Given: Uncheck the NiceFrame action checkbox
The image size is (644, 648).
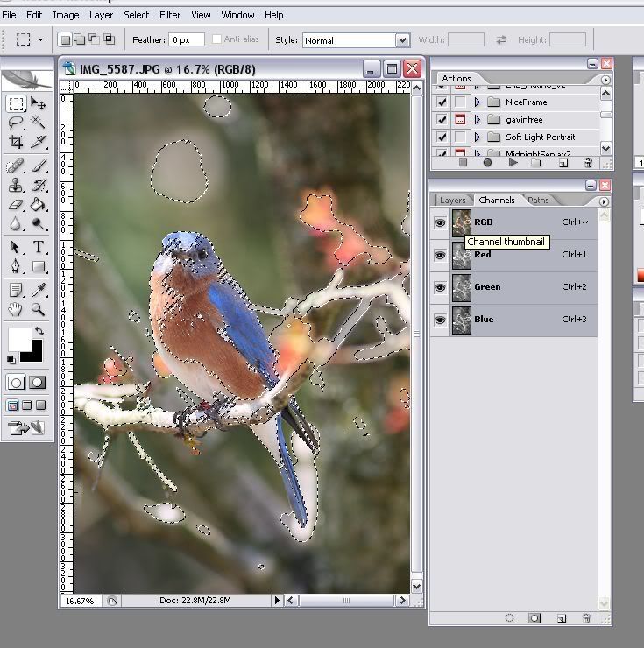Looking at the screenshot, I should tap(442, 102).
